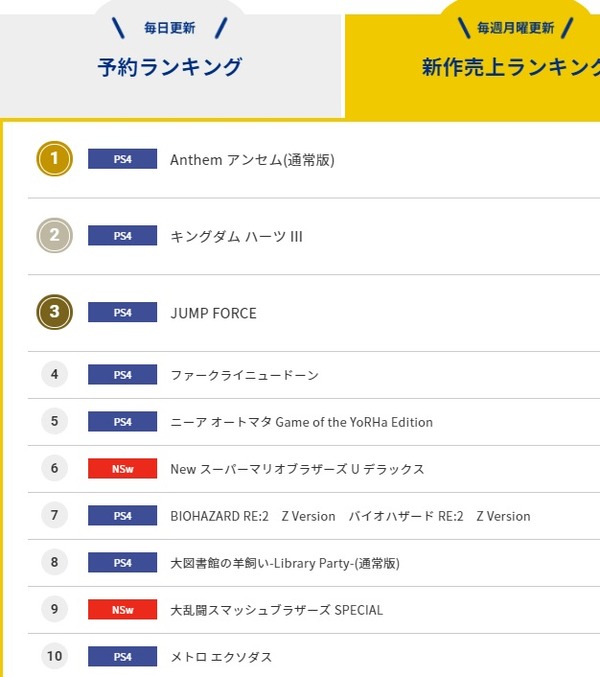Click the silver rank 2 medal icon
600x677 pixels.
[x=54, y=236]
